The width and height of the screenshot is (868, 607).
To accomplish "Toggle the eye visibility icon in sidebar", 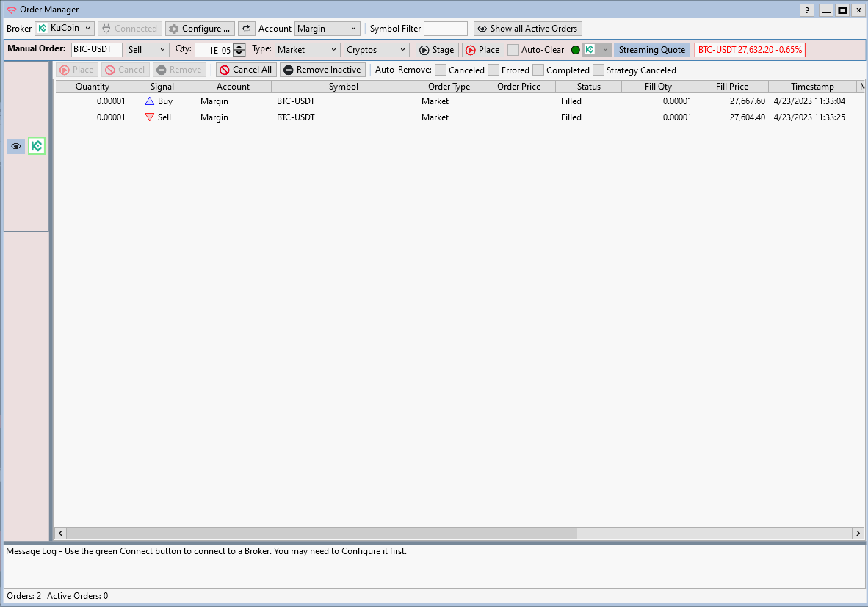I will tap(16, 146).
